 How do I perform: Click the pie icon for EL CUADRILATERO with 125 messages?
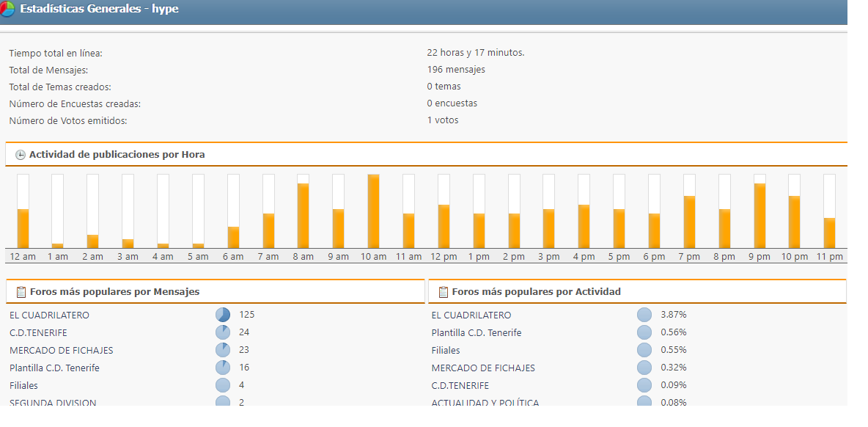click(x=223, y=315)
